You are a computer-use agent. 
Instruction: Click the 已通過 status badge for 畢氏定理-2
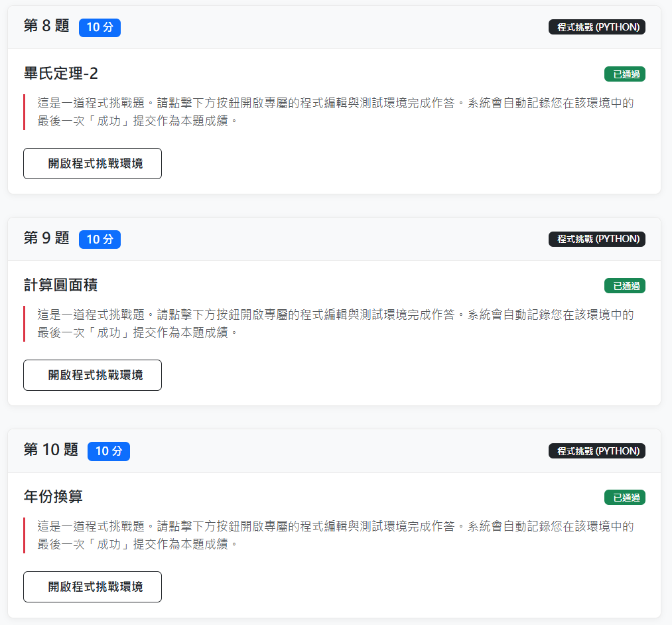click(x=624, y=74)
